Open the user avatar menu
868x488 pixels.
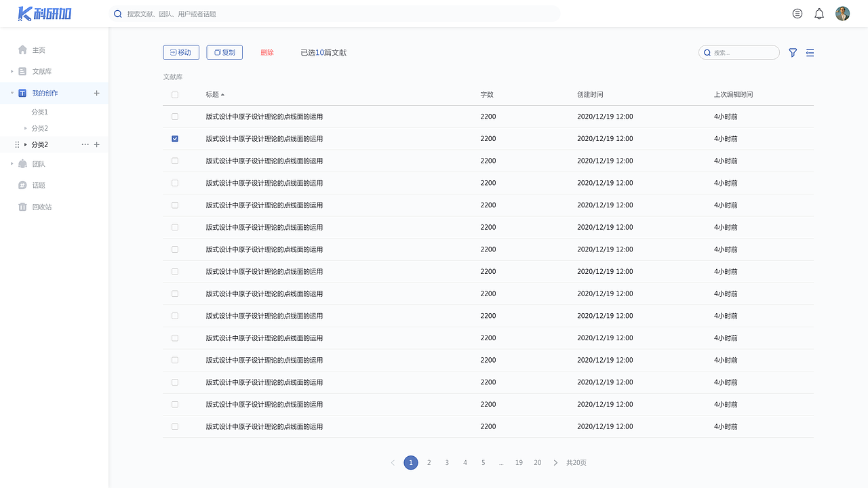(x=842, y=14)
